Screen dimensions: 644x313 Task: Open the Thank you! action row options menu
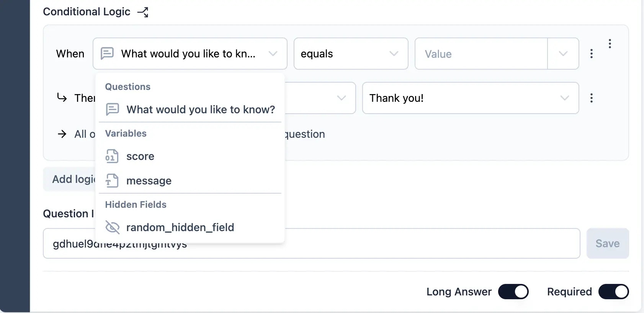[x=591, y=98]
